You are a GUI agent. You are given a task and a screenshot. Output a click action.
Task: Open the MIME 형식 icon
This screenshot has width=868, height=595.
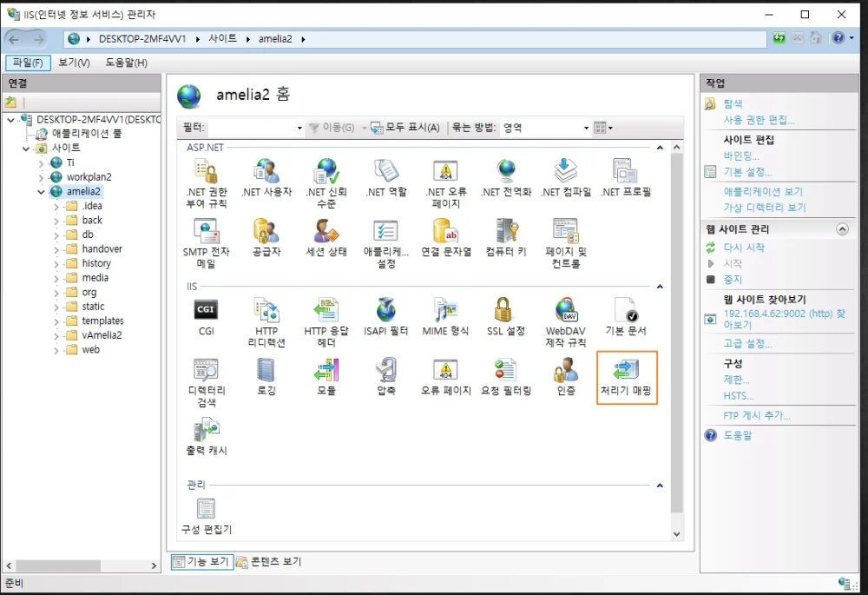click(x=445, y=317)
